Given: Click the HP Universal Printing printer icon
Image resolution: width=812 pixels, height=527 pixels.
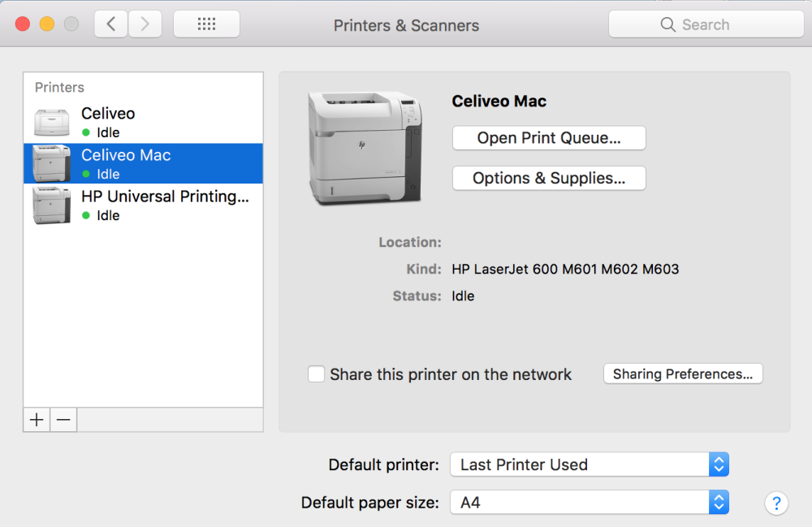Looking at the screenshot, I should (52, 205).
